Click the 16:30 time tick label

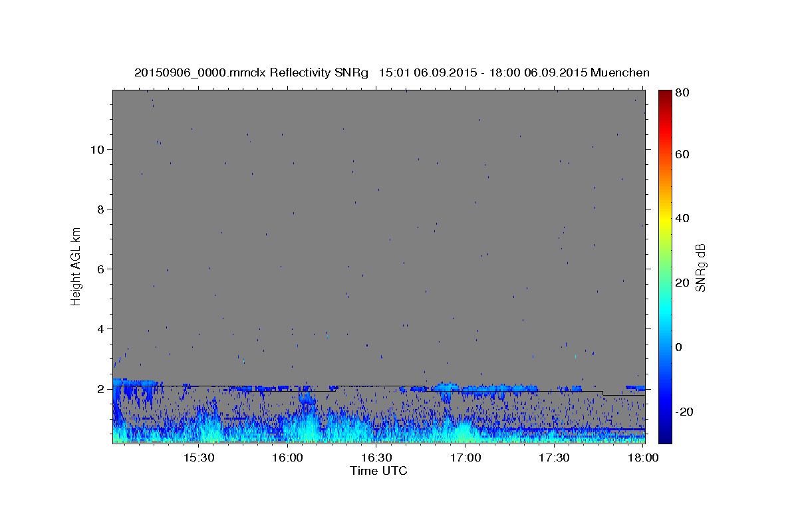point(376,458)
